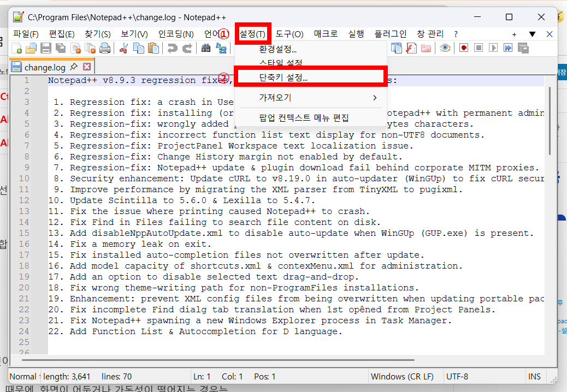Open the 보기(V) menu

point(134,34)
